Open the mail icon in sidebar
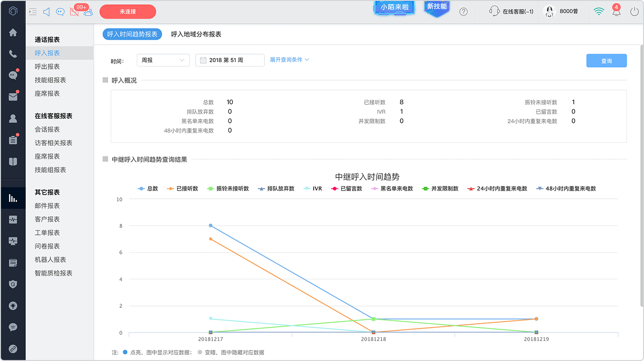Viewport: 644px width, 361px height. click(13, 97)
